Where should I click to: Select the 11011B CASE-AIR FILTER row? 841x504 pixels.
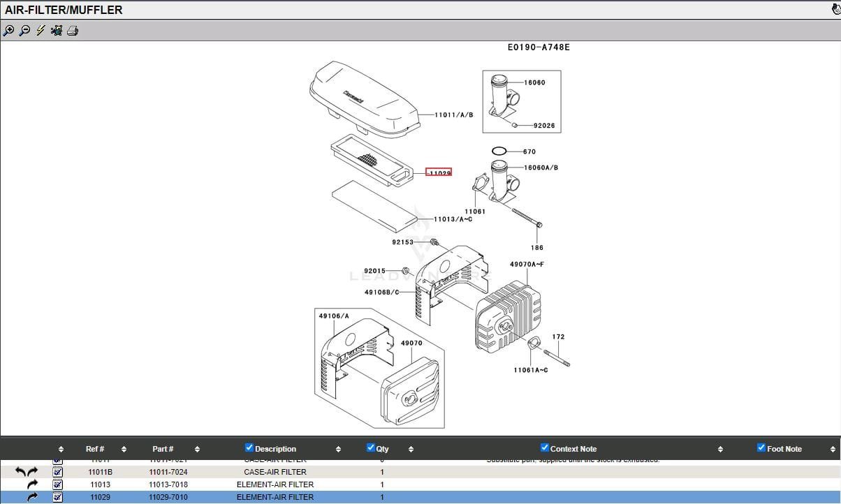point(275,473)
